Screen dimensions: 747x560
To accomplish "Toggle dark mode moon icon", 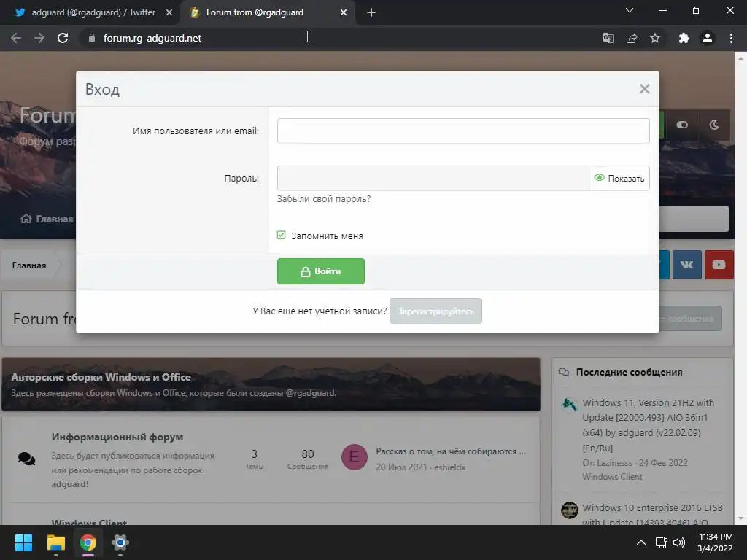I will (x=713, y=125).
